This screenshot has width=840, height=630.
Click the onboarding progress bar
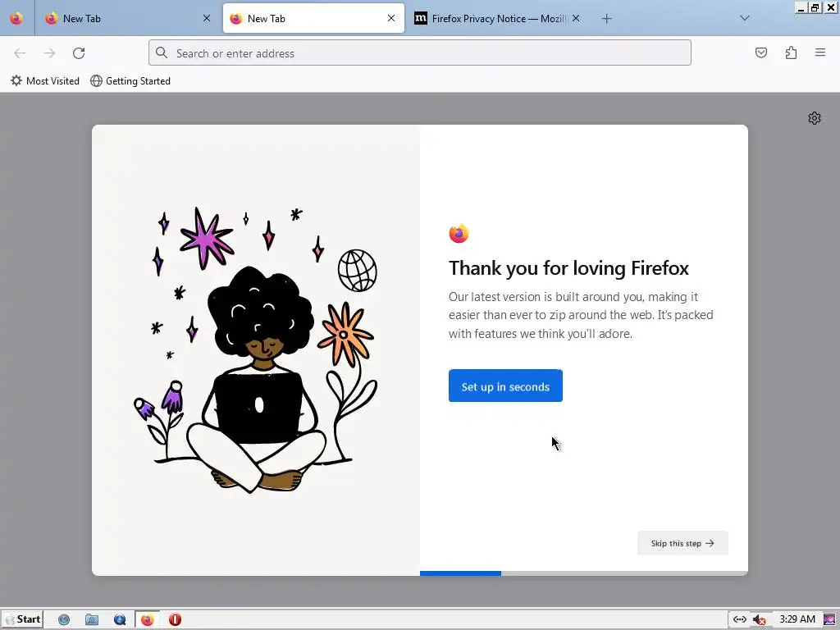[584, 573]
